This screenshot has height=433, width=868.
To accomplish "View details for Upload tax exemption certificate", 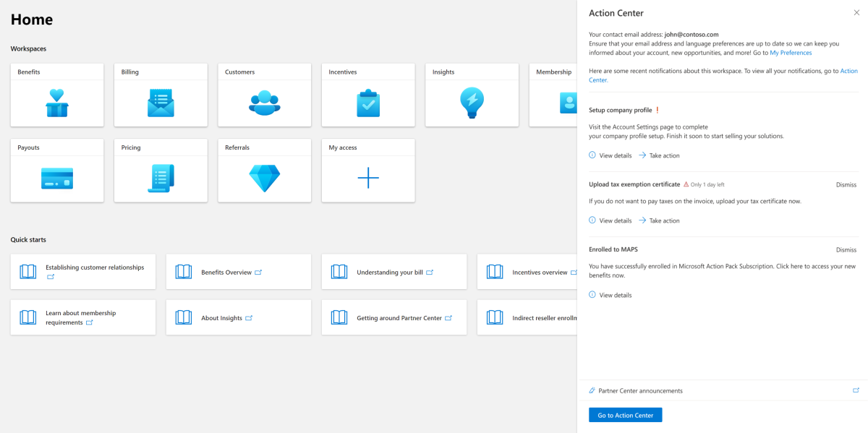I will [610, 220].
